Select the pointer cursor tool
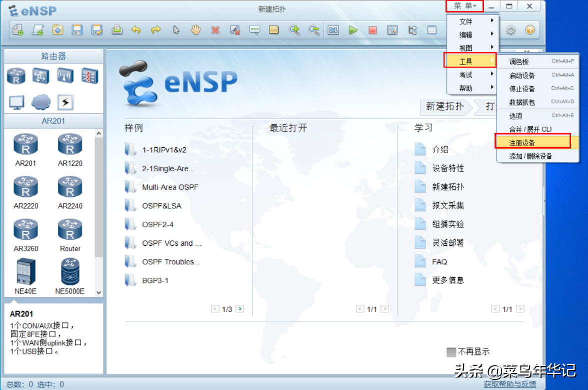The image size is (588, 390). coord(176,30)
